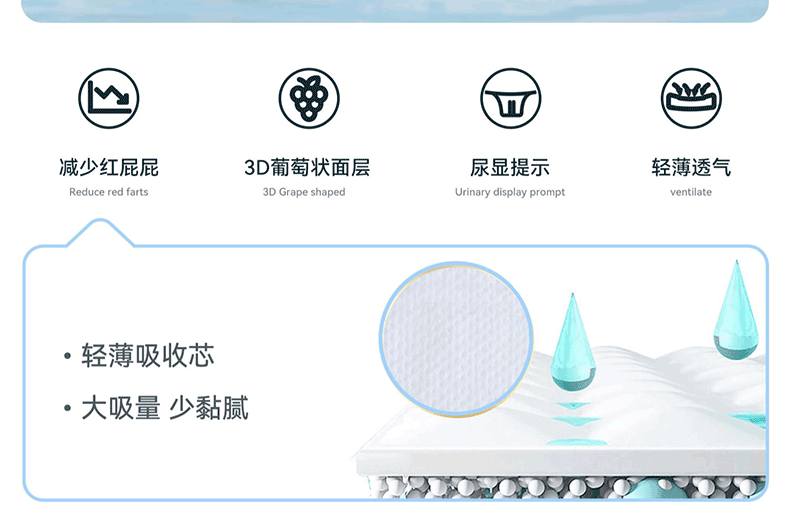This screenshot has width=790, height=522.
Task: Click the left teal water droplet
Action: point(573,343)
